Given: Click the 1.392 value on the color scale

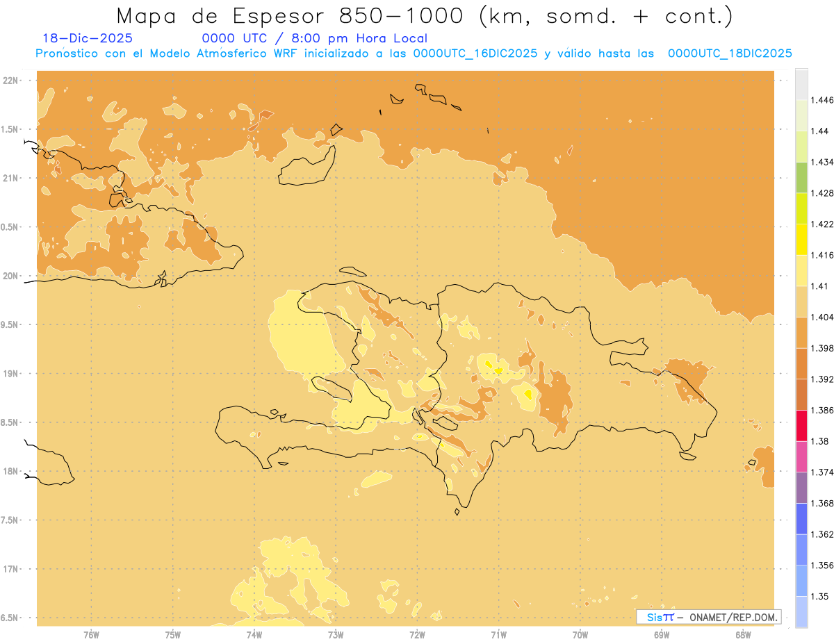Looking at the screenshot, I should (824, 379).
